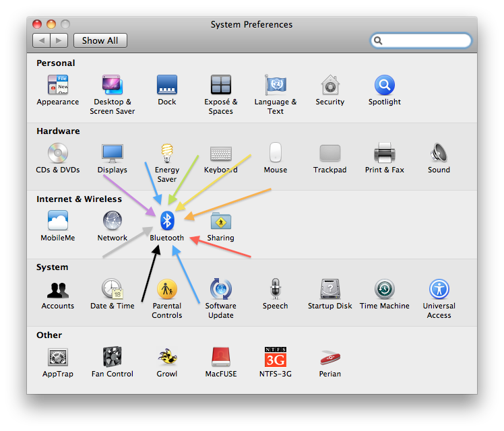Close the System Preferences window
Screen dimensions: 504x431
click(37, 24)
